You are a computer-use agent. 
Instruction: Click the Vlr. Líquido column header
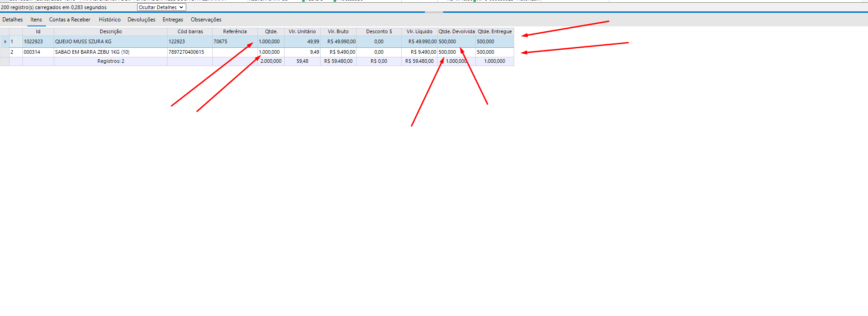tap(419, 31)
